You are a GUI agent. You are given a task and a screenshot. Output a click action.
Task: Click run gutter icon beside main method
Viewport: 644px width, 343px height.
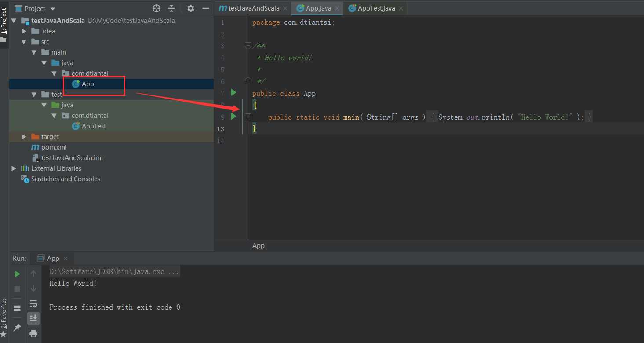point(234,117)
